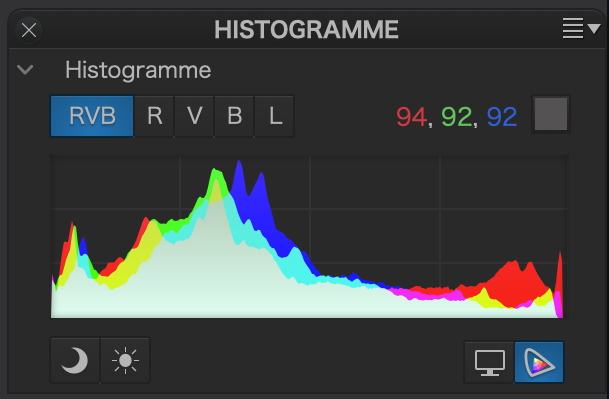Click the Histogramme section title
The image size is (609, 399).
point(138,70)
